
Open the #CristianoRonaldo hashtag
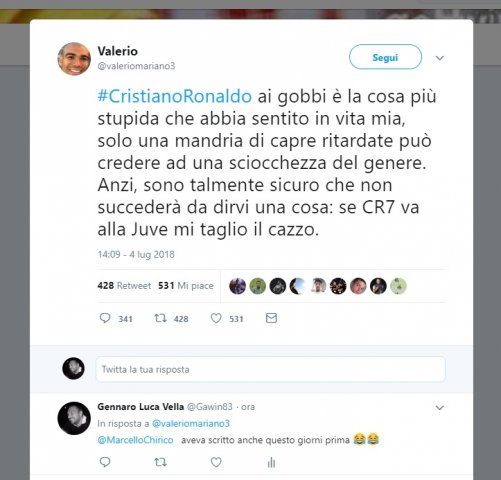point(175,96)
